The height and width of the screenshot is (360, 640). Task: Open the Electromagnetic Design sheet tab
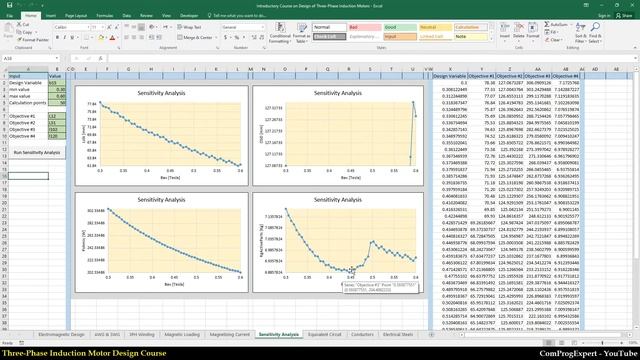61,334
